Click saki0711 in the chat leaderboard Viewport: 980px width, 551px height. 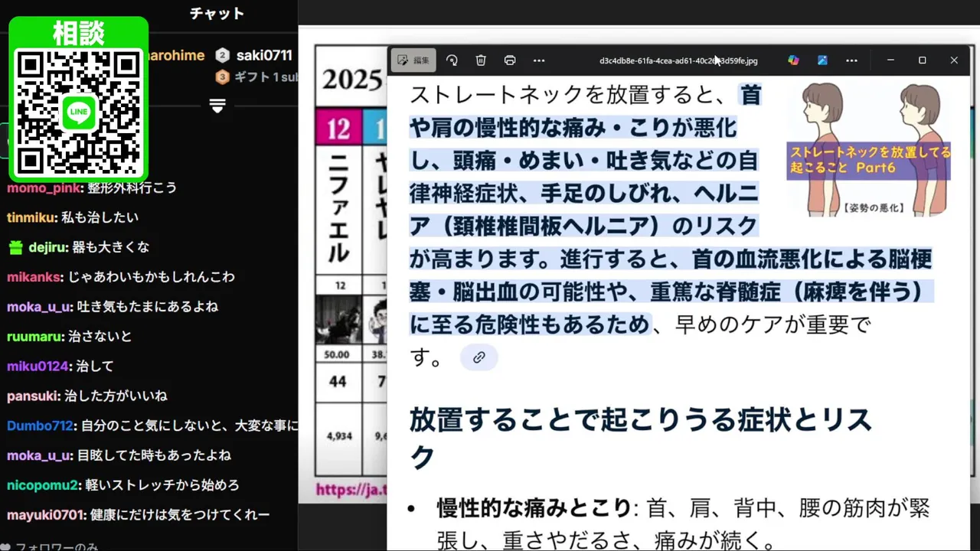pos(264,55)
